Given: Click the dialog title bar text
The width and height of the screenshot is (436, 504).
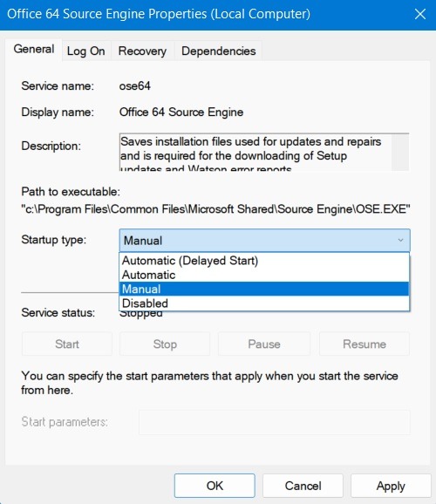Looking at the screenshot, I should tap(159, 14).
